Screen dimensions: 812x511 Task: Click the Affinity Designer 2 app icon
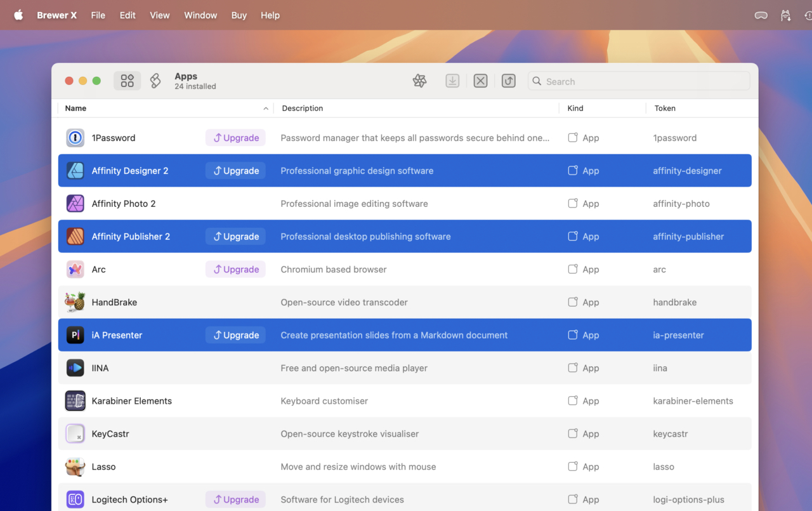pyautogui.click(x=75, y=171)
